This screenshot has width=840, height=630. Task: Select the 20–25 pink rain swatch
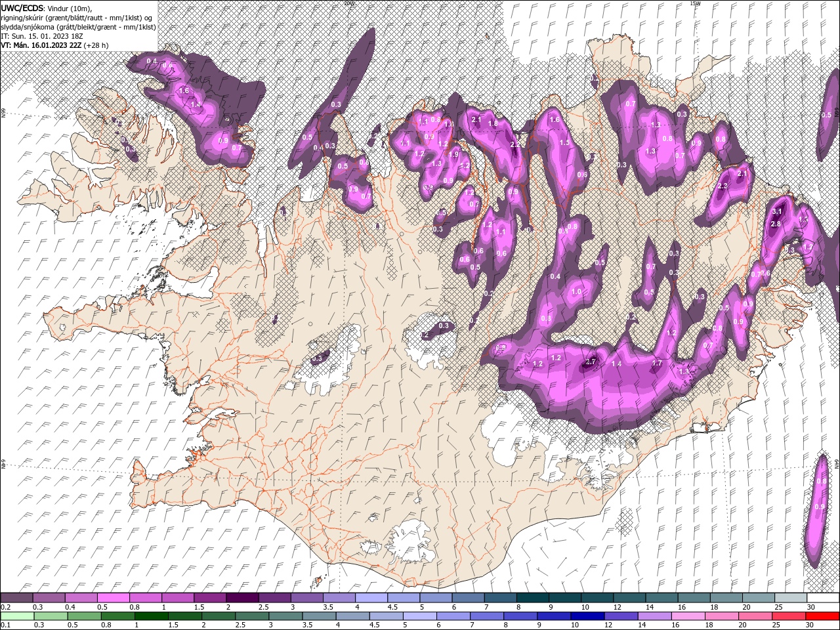[755, 616]
